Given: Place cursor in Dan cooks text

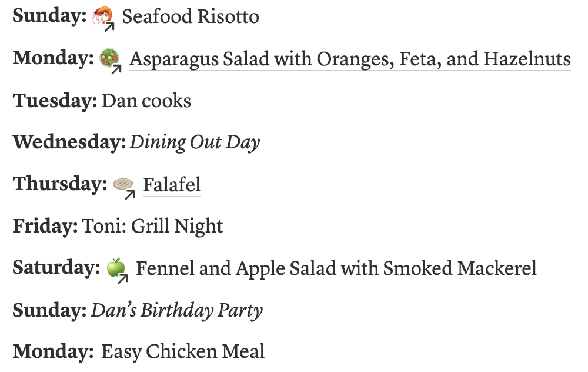Looking at the screenshot, I should (x=146, y=101).
